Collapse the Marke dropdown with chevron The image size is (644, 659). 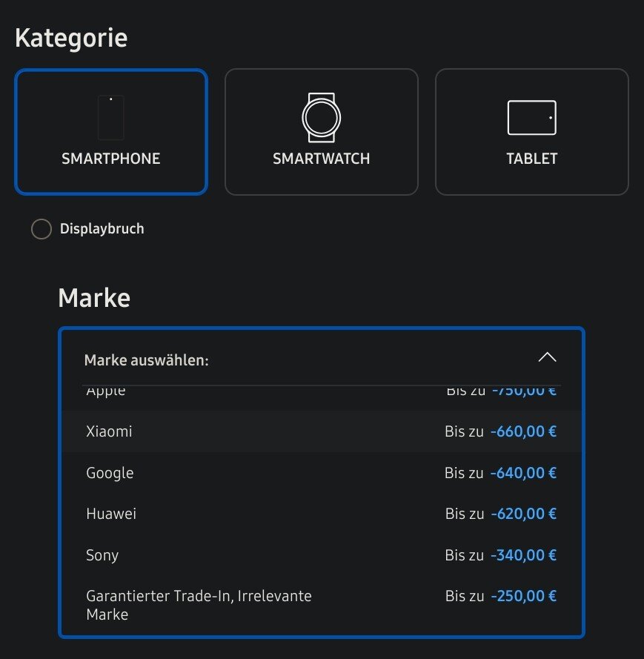pos(547,358)
